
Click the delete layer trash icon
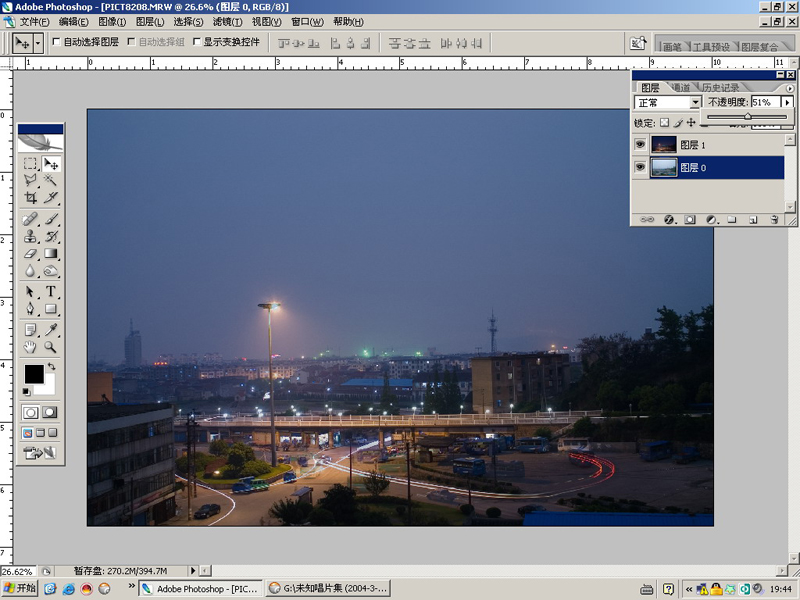pos(773,219)
